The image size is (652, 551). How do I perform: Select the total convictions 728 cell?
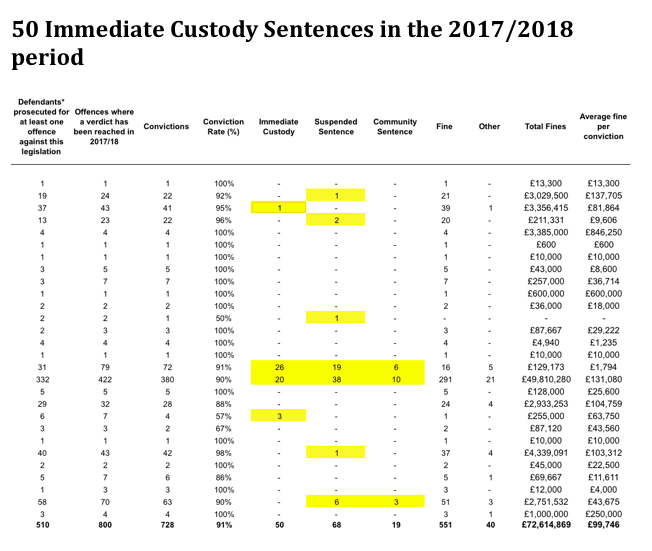(167, 525)
